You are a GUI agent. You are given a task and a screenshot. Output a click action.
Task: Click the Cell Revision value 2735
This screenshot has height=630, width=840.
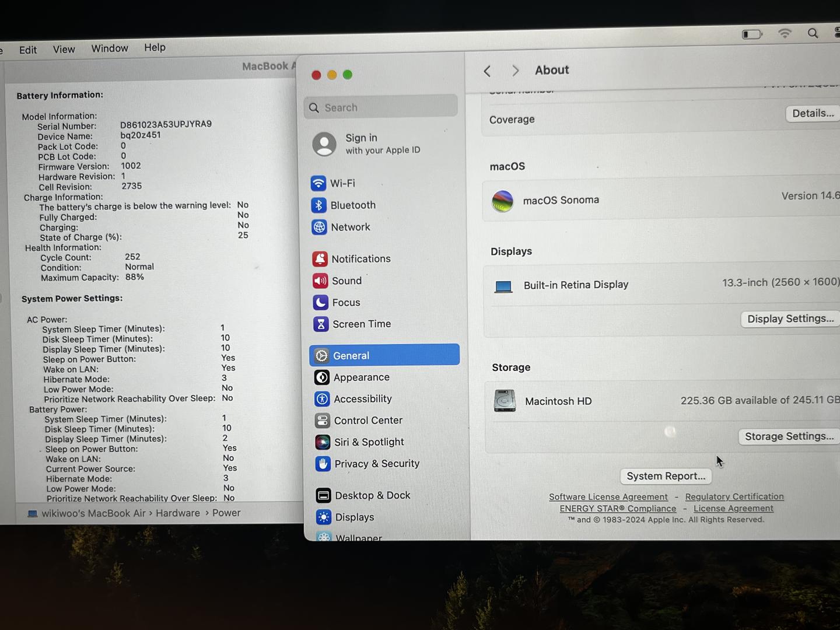coord(132,186)
